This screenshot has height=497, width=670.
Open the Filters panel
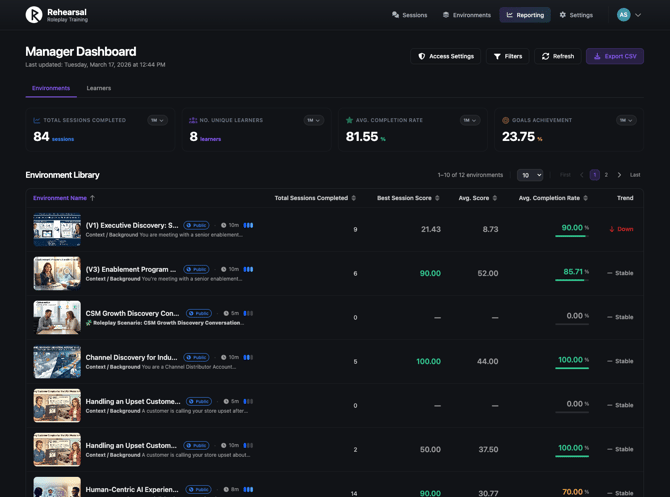(508, 56)
